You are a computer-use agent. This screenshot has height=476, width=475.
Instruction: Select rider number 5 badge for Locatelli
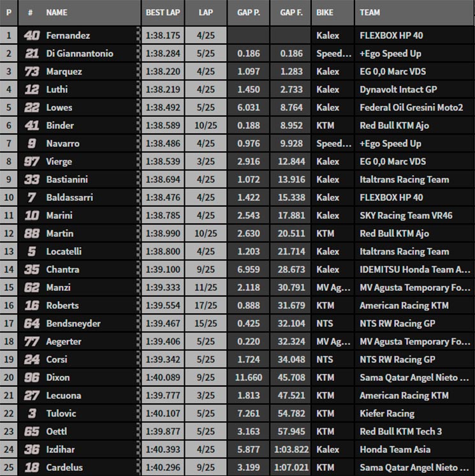[32, 251]
